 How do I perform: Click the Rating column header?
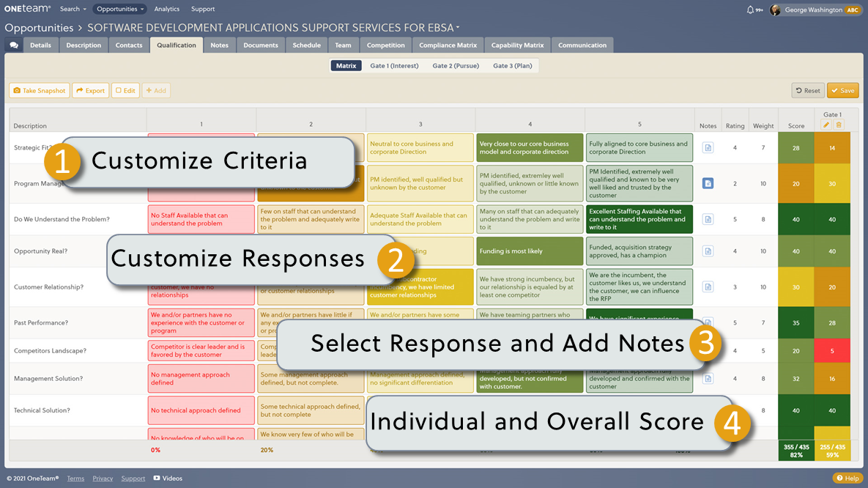[x=735, y=126]
